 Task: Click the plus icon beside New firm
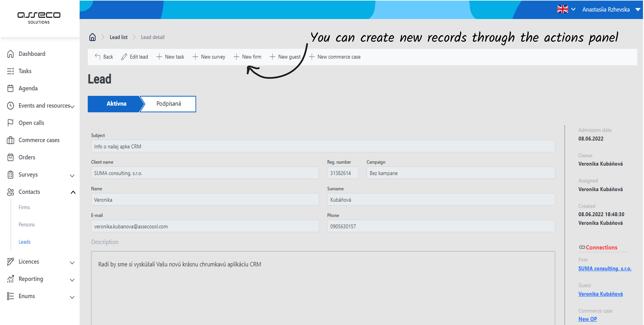236,57
